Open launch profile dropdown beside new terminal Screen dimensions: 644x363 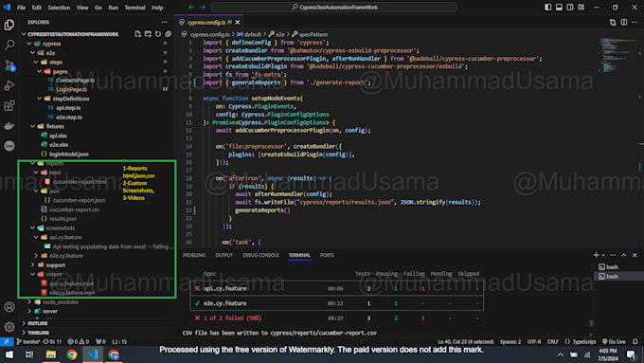coord(603,255)
